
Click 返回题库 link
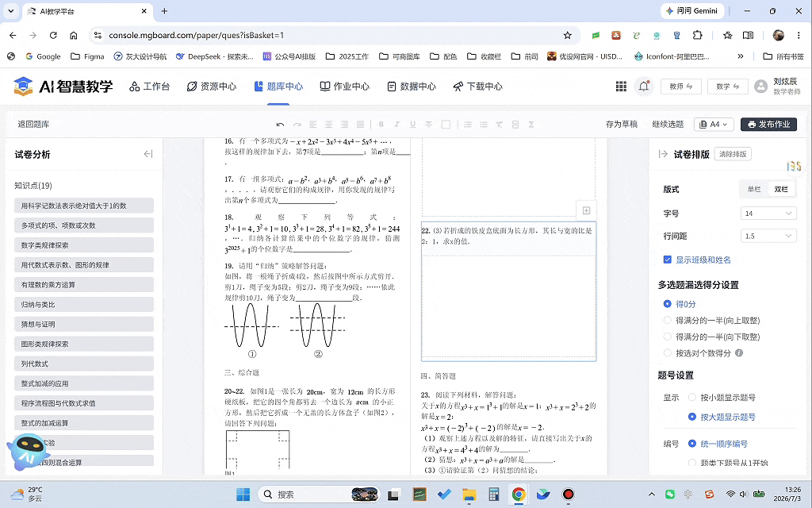pos(33,125)
